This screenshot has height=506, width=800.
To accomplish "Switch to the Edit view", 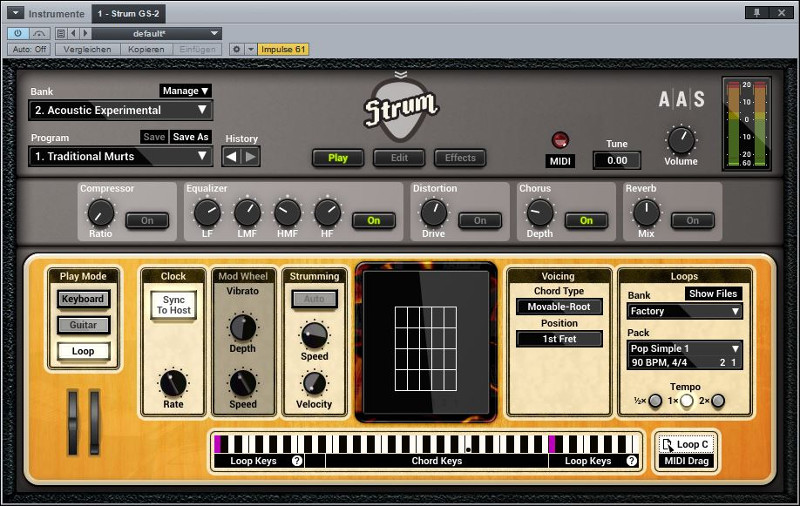I will click(399, 158).
